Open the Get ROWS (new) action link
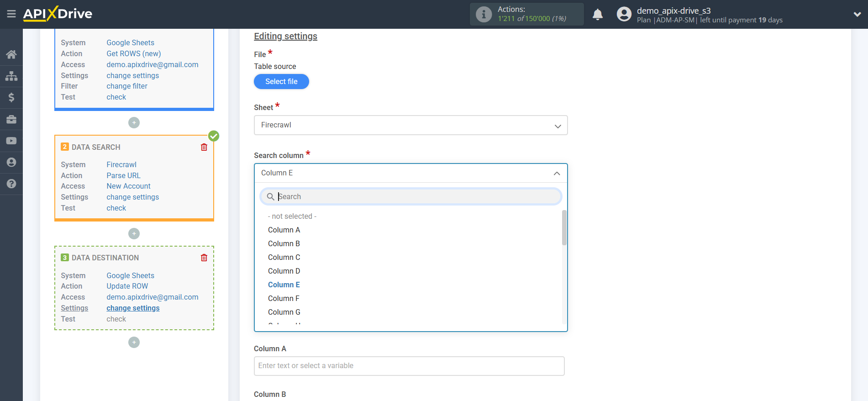The width and height of the screenshot is (868, 401). pos(134,53)
